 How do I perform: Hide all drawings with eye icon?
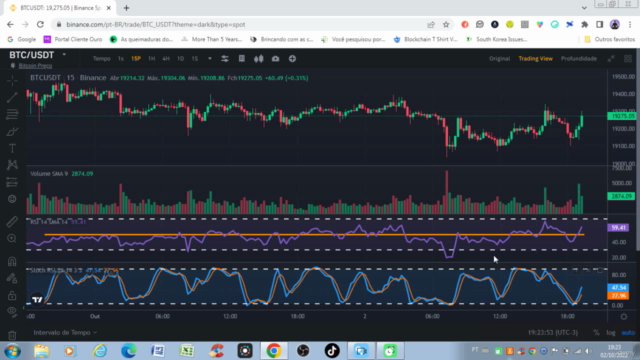(x=12, y=311)
